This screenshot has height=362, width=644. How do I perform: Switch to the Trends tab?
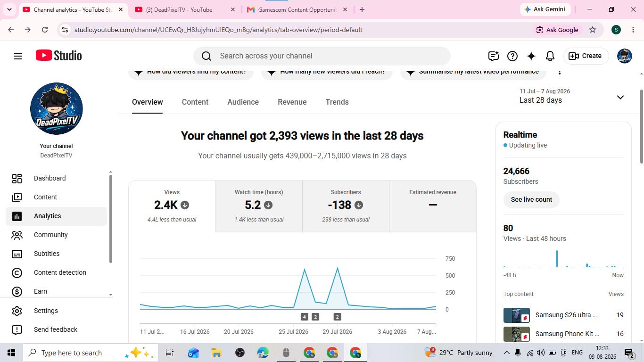coord(337,102)
